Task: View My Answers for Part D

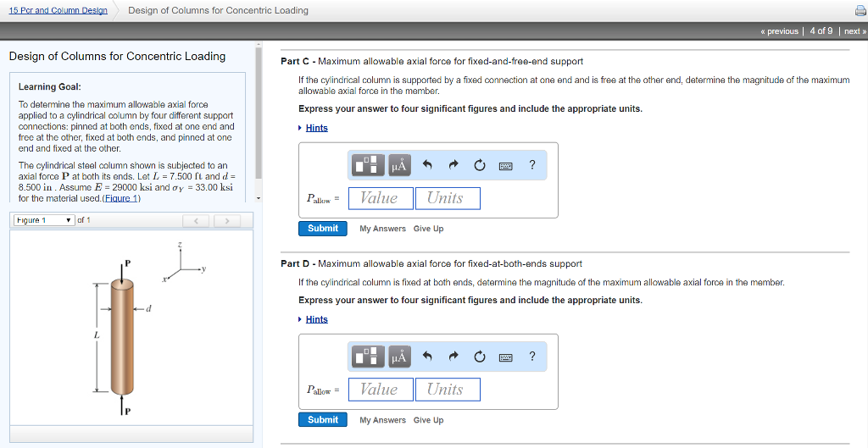Action: click(382, 420)
